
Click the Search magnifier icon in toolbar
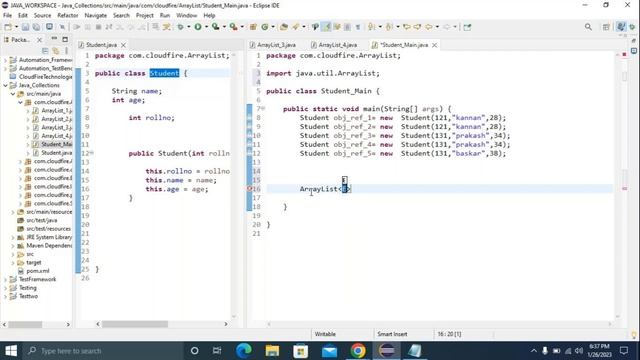click(588, 27)
